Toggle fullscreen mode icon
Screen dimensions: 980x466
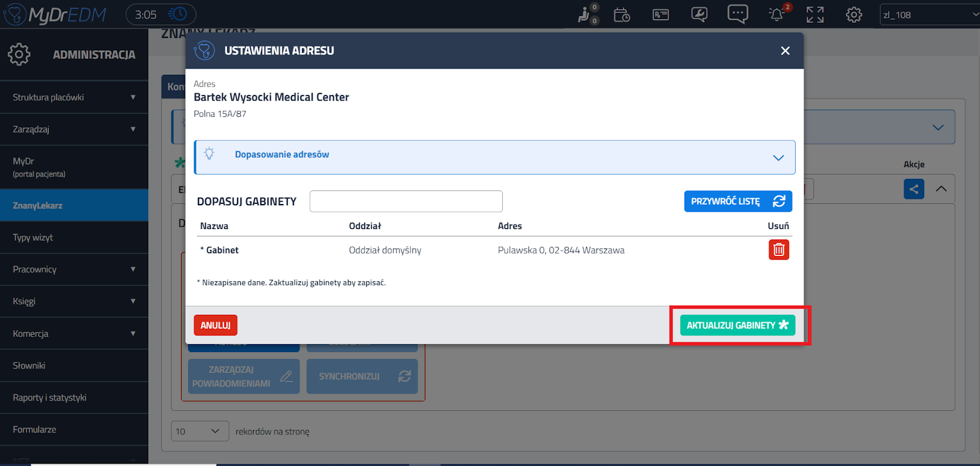click(x=815, y=15)
